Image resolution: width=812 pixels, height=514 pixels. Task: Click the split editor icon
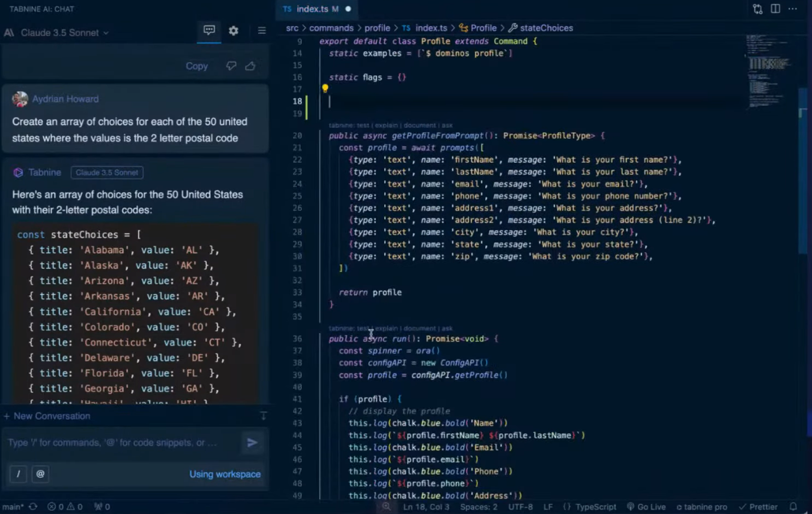coord(775,9)
